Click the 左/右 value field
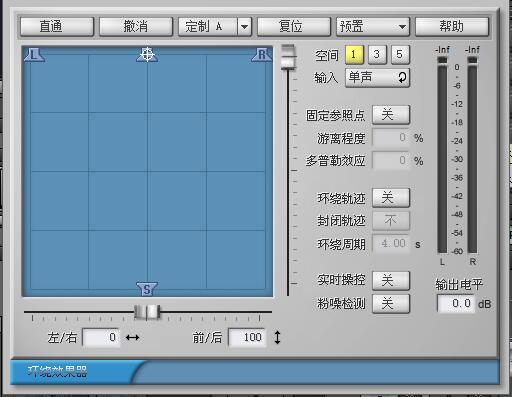Image resolution: width=512 pixels, height=397 pixels. pyautogui.click(x=101, y=338)
